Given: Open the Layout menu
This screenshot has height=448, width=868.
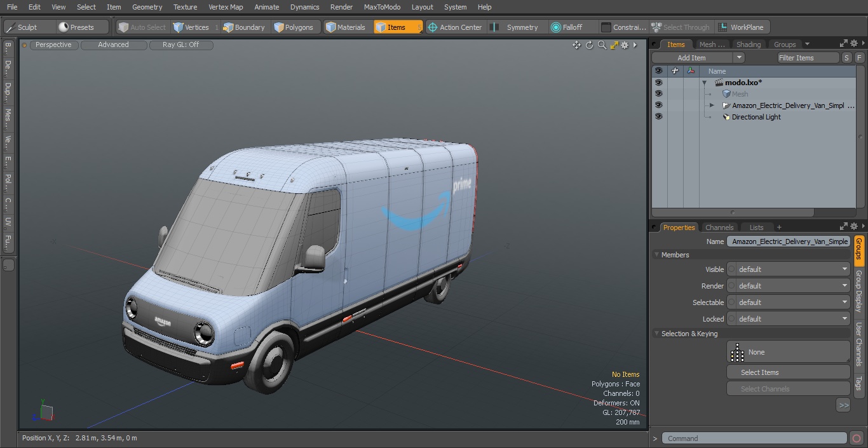Looking at the screenshot, I should click(x=422, y=7).
